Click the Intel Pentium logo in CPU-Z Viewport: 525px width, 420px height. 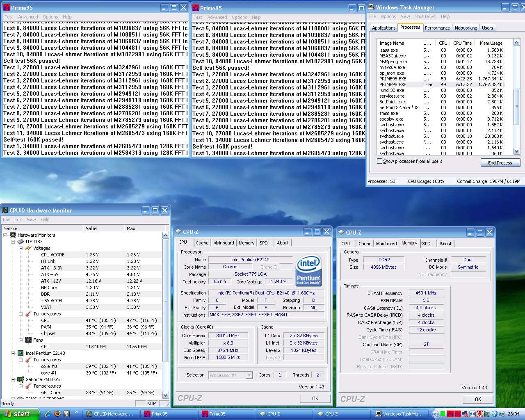coord(308,271)
